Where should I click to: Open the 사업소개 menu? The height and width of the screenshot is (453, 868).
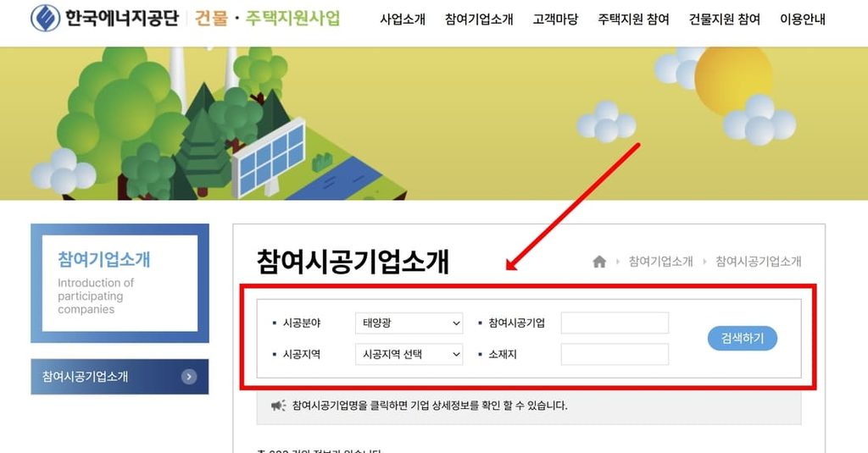click(x=403, y=19)
